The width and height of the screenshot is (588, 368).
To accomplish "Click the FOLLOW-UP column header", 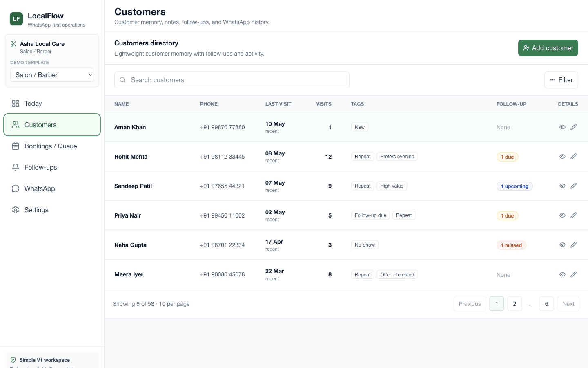I will [x=511, y=104].
